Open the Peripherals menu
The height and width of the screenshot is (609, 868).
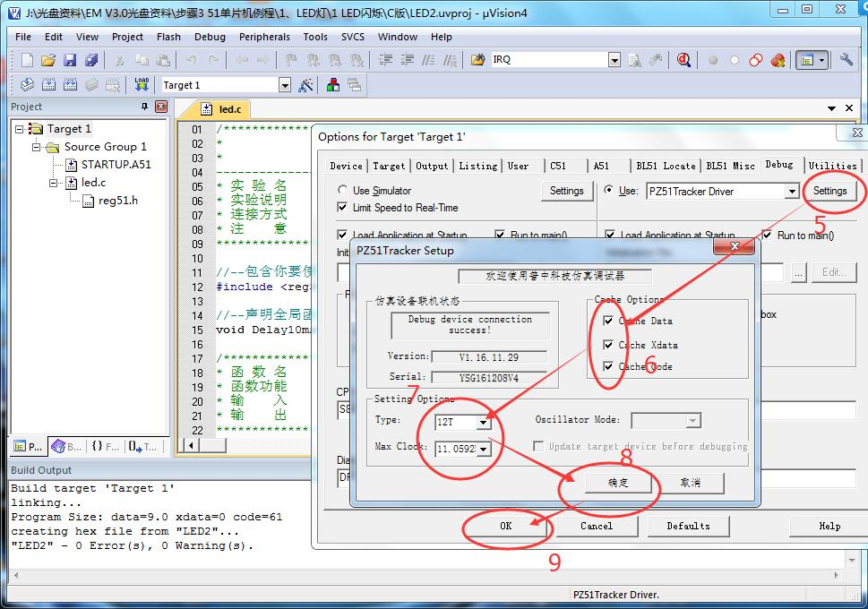point(264,37)
